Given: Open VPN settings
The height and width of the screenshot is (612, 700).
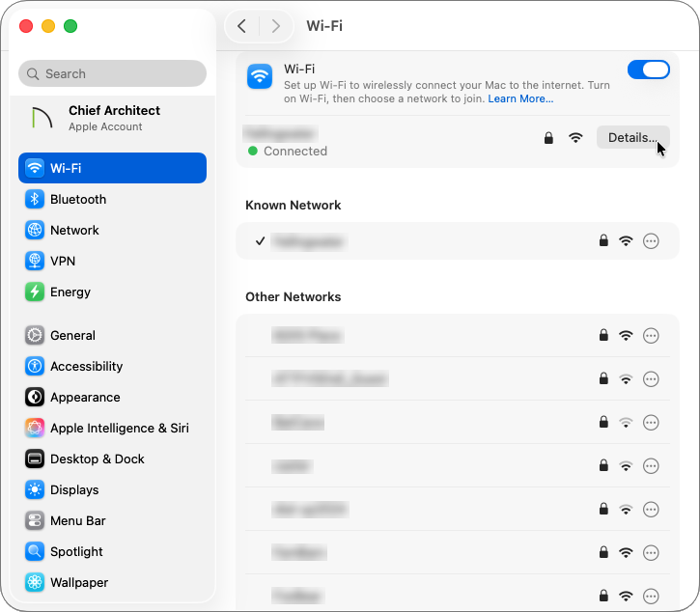Looking at the screenshot, I should point(113,261).
